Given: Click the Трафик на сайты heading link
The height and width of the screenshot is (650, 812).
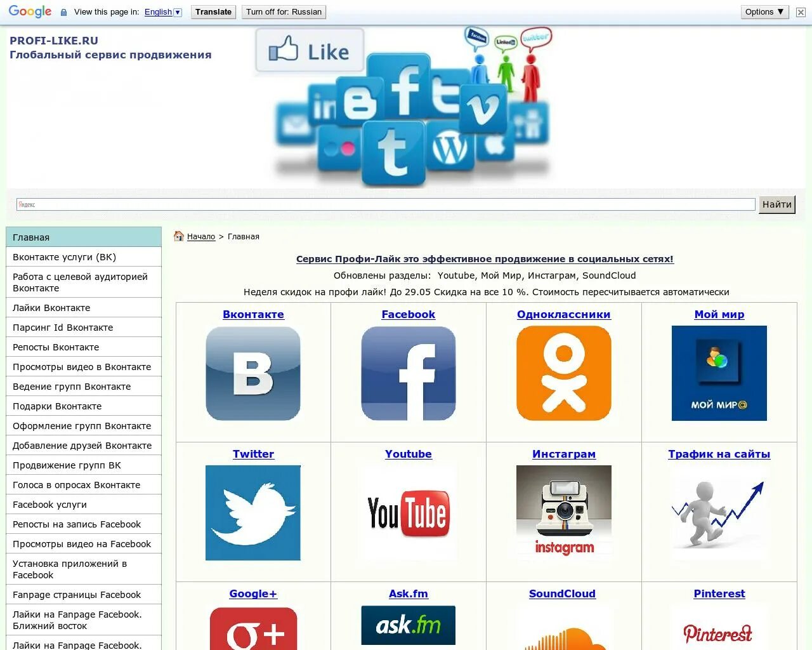Looking at the screenshot, I should [719, 454].
